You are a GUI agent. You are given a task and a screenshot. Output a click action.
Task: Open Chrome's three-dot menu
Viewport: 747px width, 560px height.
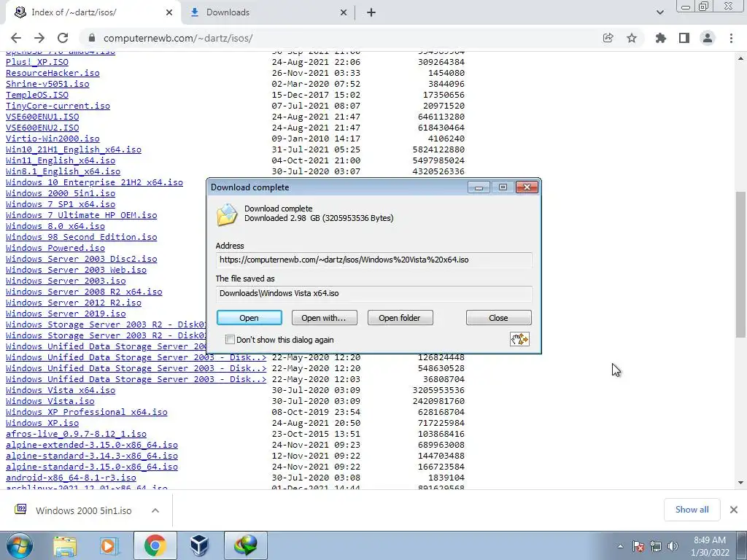tap(731, 38)
